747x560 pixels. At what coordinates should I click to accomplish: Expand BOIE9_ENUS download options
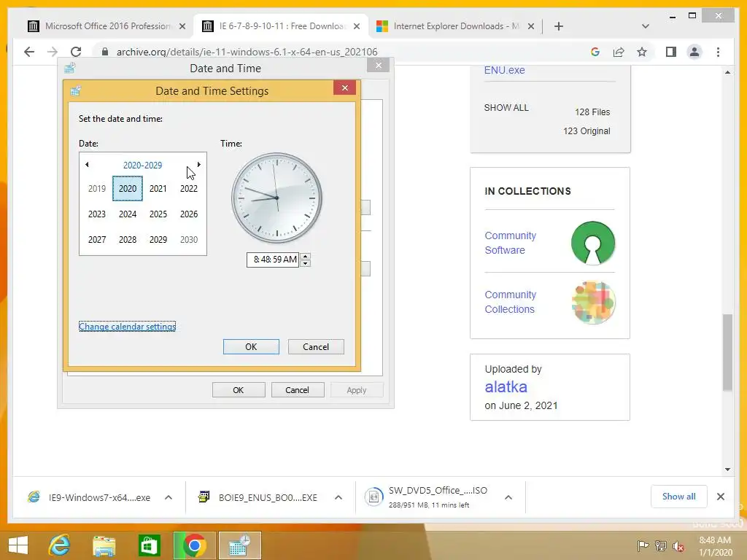pyautogui.click(x=338, y=497)
